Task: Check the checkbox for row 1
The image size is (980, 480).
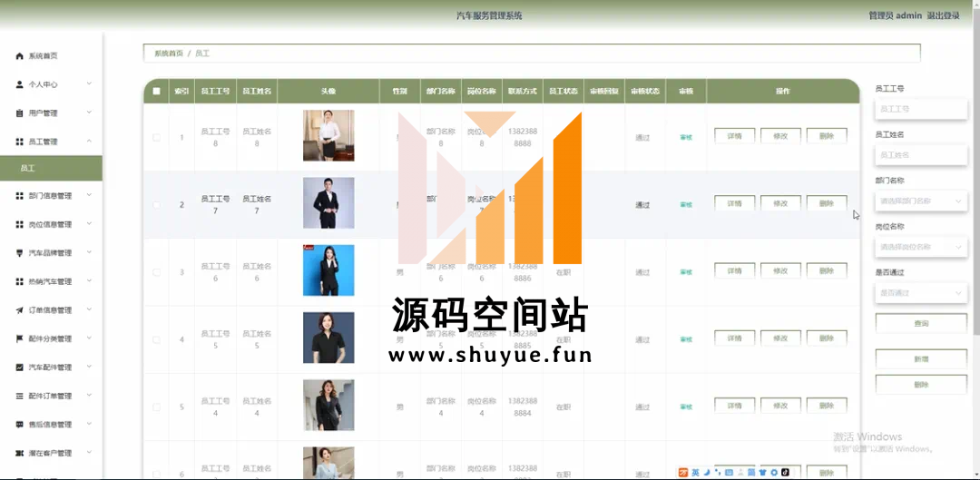Action: coord(156,138)
